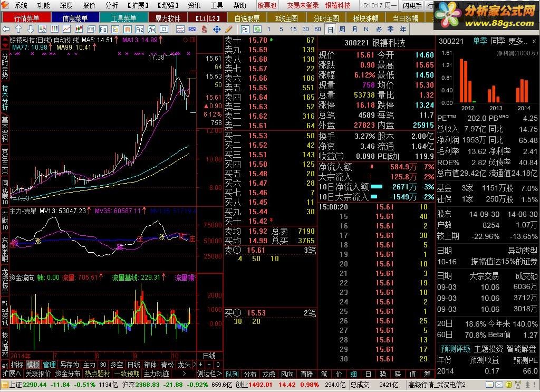Select the RSI indicator icon
The width and height of the screenshot is (540, 392).
[192, 29]
